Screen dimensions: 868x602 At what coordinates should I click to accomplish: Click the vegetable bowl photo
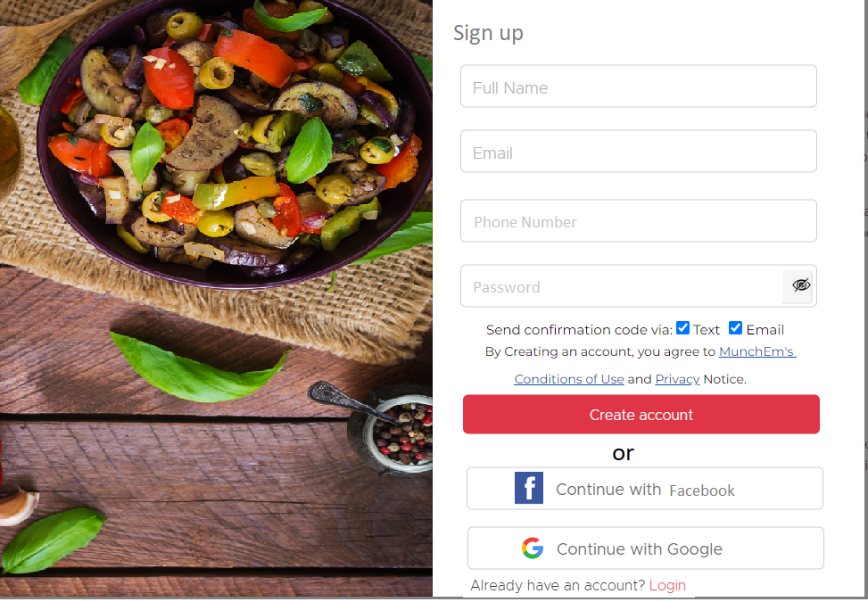[x=236, y=141]
